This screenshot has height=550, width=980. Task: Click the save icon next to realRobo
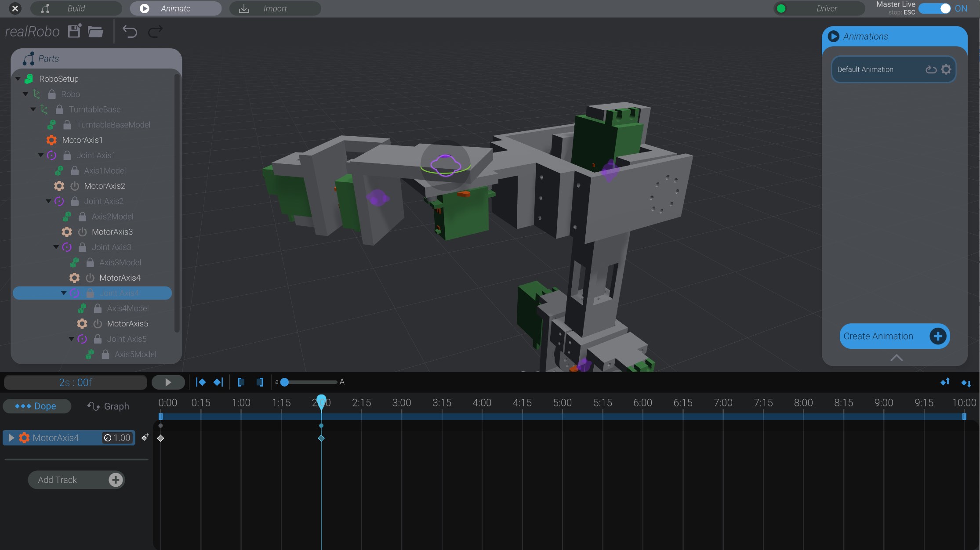(74, 31)
